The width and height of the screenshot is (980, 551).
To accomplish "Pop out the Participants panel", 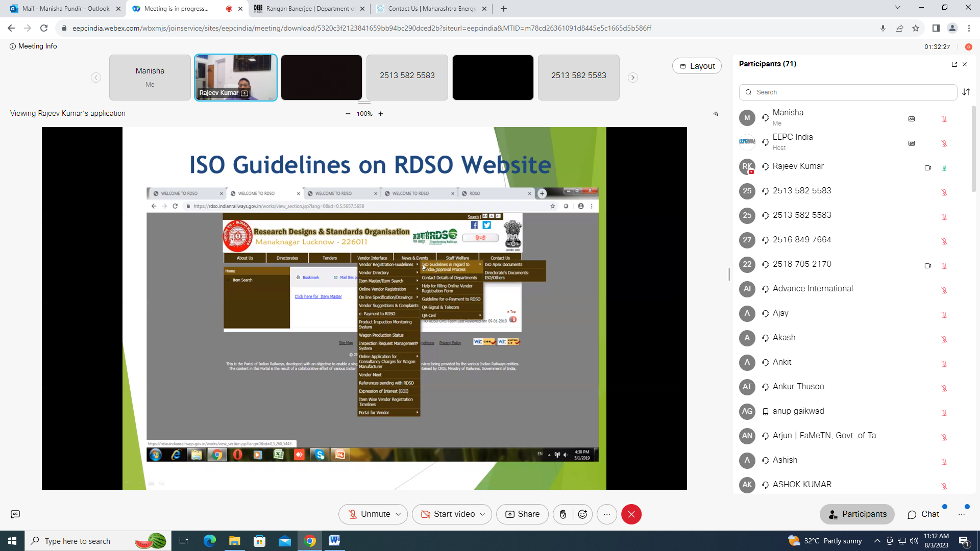I will 954,64.
